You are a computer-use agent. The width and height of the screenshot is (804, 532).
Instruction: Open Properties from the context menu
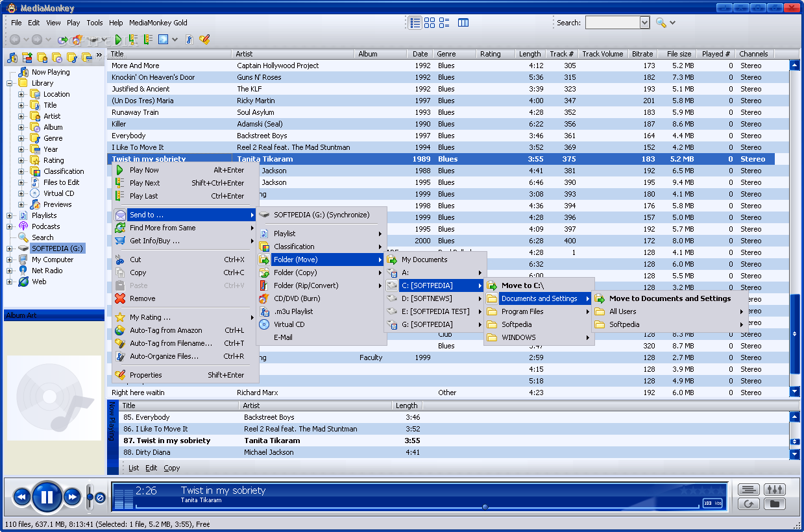point(186,375)
